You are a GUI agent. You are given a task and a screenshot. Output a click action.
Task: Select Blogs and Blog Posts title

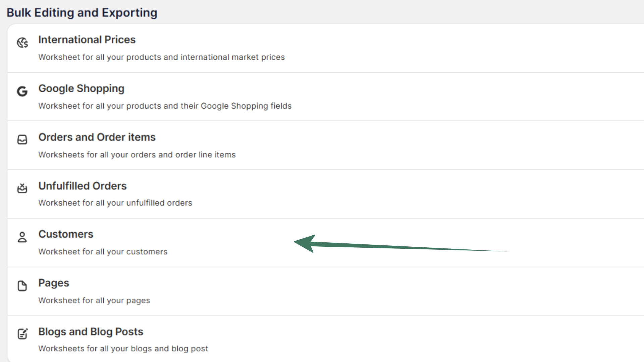click(91, 331)
